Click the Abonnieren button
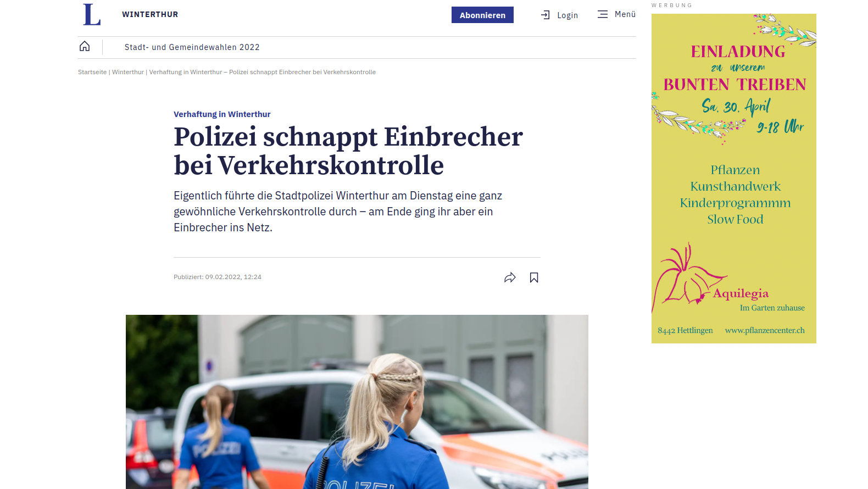The image size is (868, 489). [482, 15]
